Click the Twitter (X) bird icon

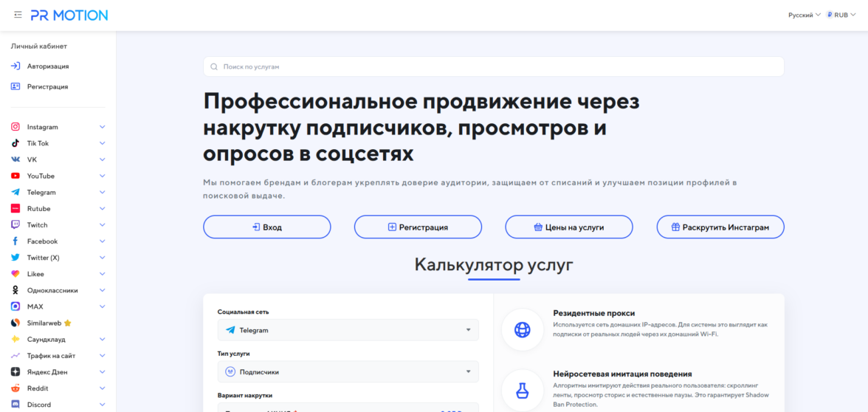(x=15, y=258)
